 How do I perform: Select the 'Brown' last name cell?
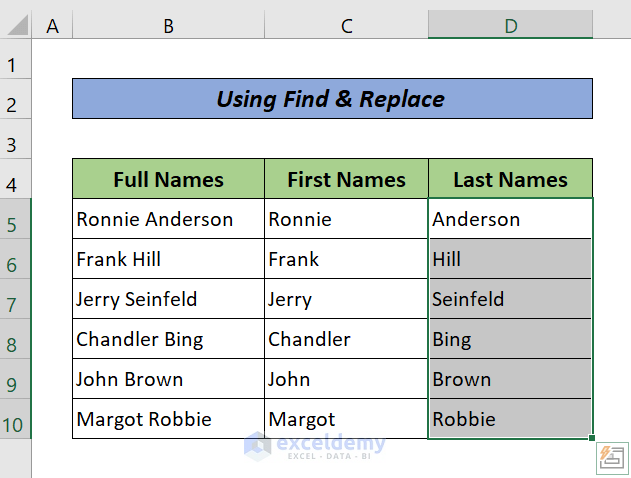[x=510, y=379]
